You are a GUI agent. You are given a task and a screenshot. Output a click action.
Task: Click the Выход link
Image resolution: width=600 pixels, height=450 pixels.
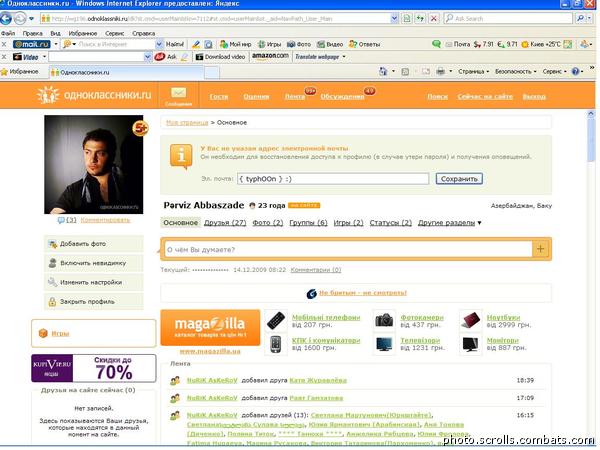tap(535, 96)
